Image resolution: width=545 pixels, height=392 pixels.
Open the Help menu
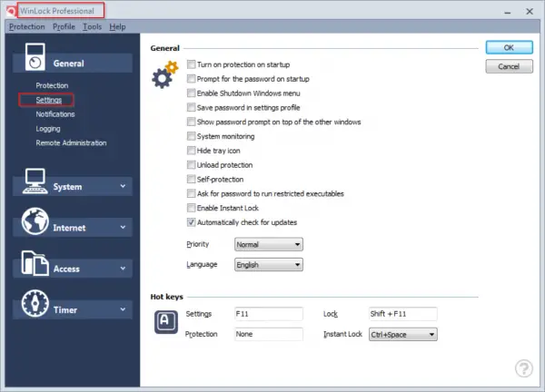click(x=117, y=26)
